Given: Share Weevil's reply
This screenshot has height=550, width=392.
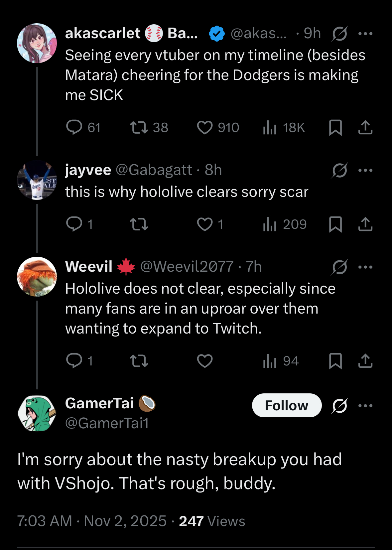Looking at the screenshot, I should coord(365,361).
